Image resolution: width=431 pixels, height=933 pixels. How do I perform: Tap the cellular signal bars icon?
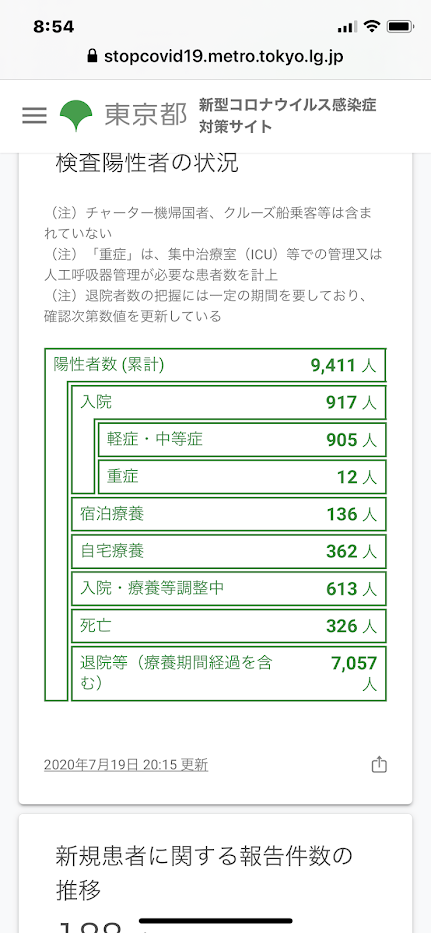coord(346,27)
